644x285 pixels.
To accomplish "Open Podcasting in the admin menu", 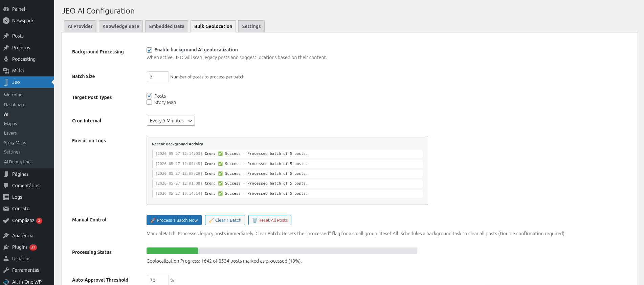I will click(x=24, y=59).
